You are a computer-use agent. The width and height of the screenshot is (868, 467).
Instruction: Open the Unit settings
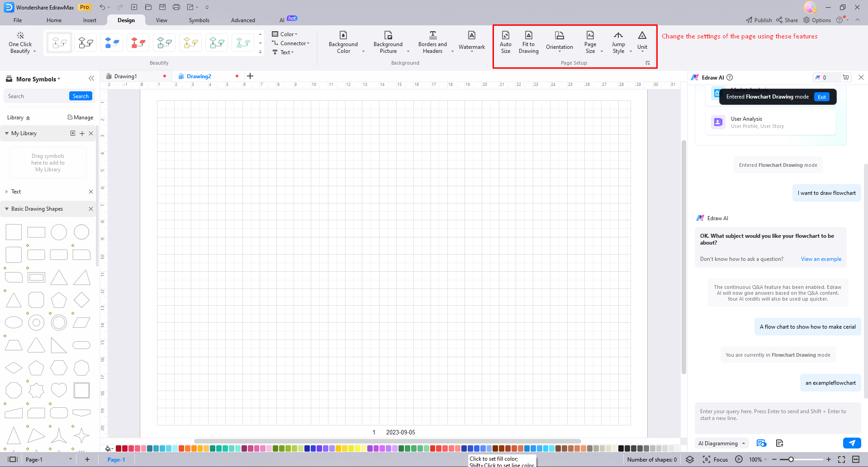pos(642,42)
